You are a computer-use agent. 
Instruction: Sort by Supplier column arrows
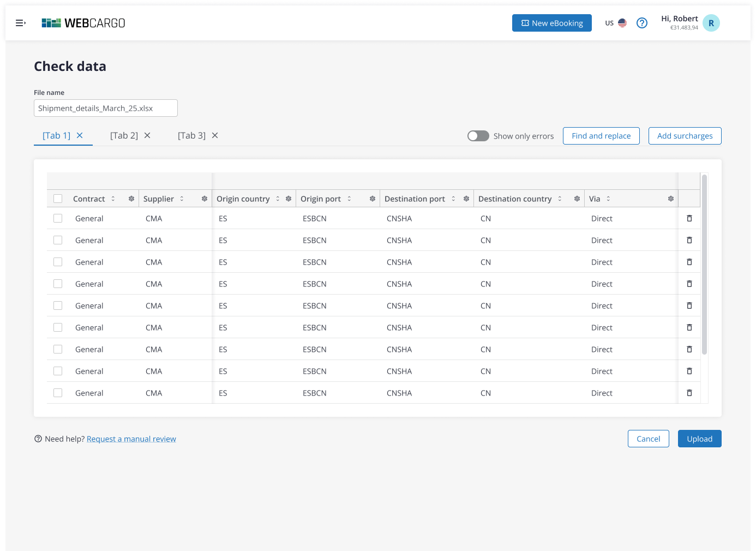pyautogui.click(x=182, y=199)
